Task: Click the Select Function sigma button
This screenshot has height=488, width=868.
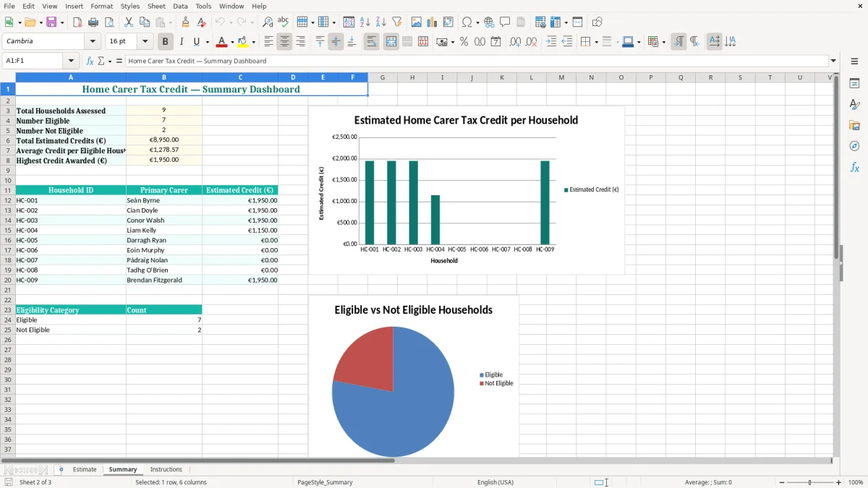Action: 101,61
